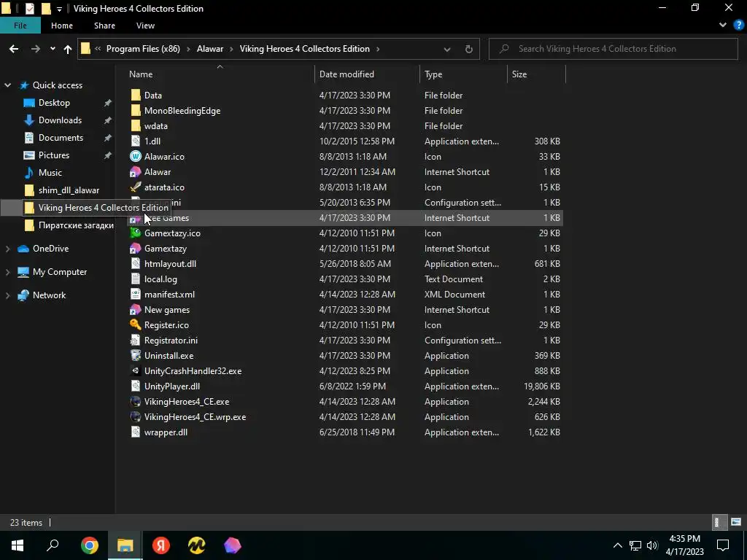Open Pictures in Quick access
747x560 pixels.
point(54,155)
